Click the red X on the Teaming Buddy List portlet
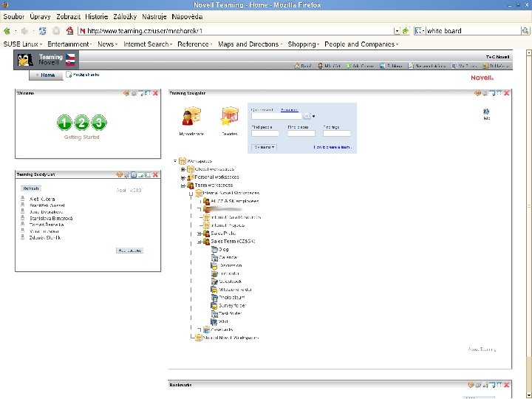Screen dimensions: 532x399 tap(155, 174)
